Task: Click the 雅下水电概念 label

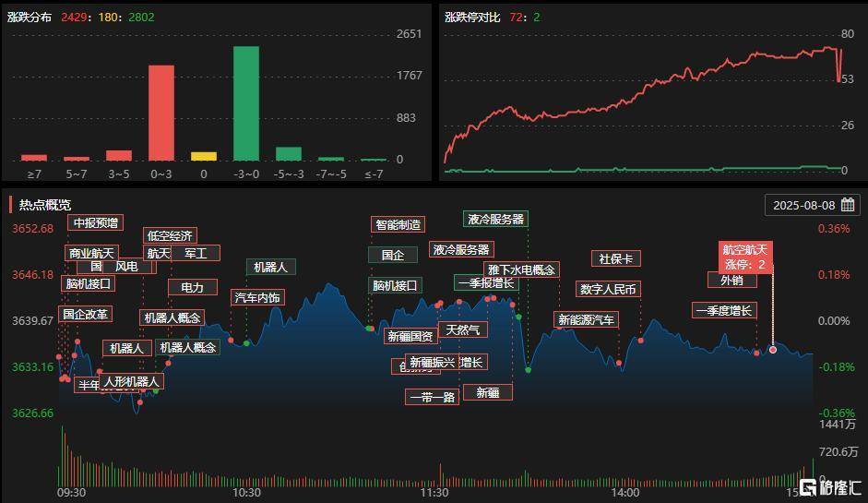Action: coord(521,269)
